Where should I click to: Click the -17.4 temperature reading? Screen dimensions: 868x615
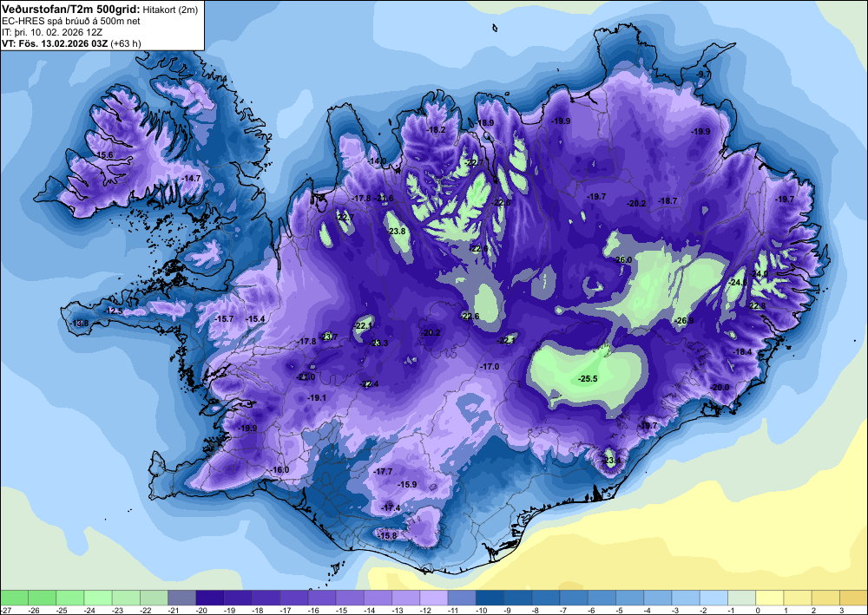[391, 508]
